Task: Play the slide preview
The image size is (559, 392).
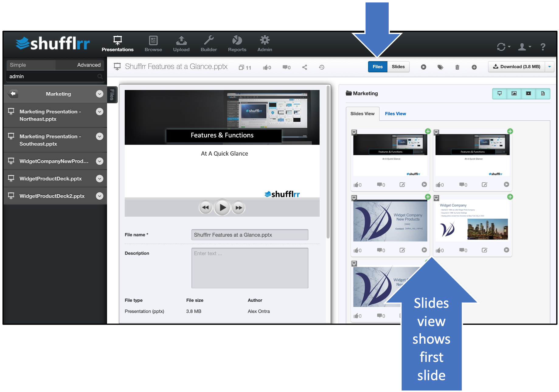Action: coord(222,208)
